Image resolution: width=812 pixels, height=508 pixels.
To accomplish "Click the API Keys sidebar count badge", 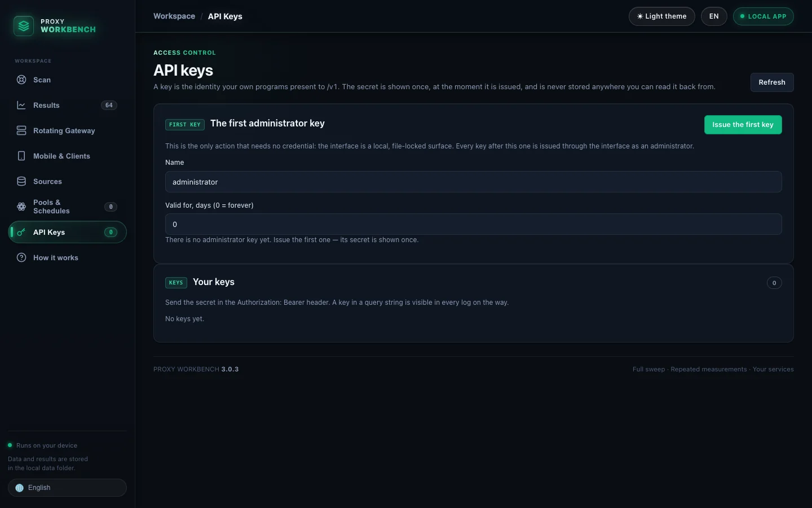I will tap(111, 232).
